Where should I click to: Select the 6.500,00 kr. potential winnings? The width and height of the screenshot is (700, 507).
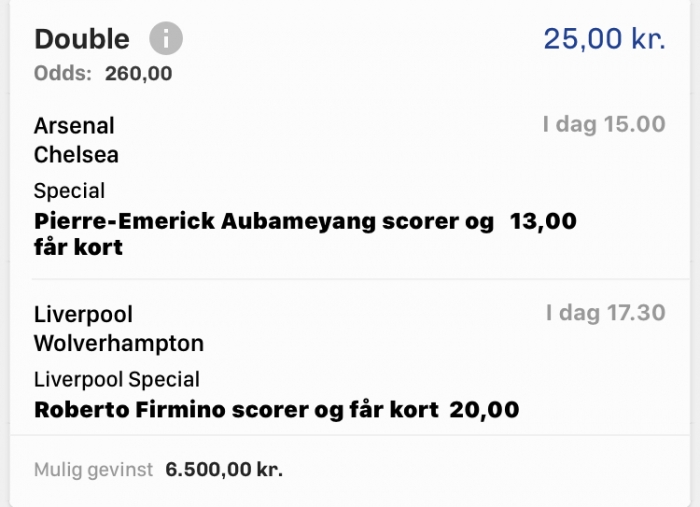click(x=224, y=470)
